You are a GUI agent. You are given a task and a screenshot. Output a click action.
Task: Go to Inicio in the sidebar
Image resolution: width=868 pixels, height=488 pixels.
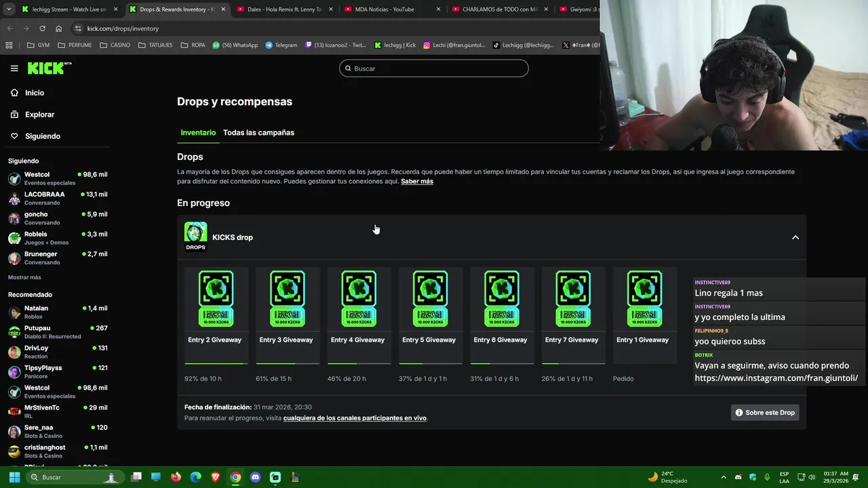35,93
